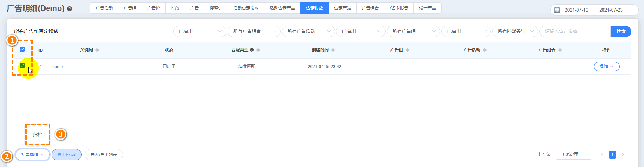The height and width of the screenshot is (167, 644).
Task: Open the 所有匹配类型 dropdown
Action: (515, 31)
